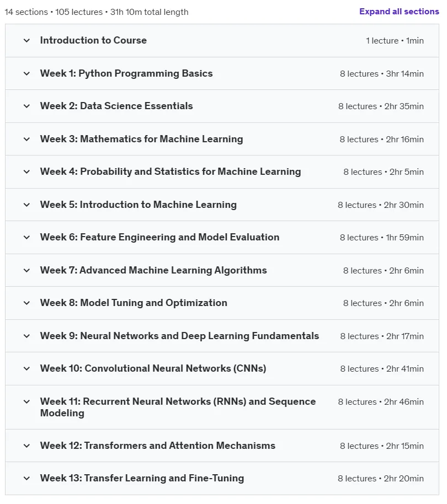Expand Week 7 Advanced Algorithms chevron
Image resolution: width=447 pixels, height=504 pixels.
point(26,270)
